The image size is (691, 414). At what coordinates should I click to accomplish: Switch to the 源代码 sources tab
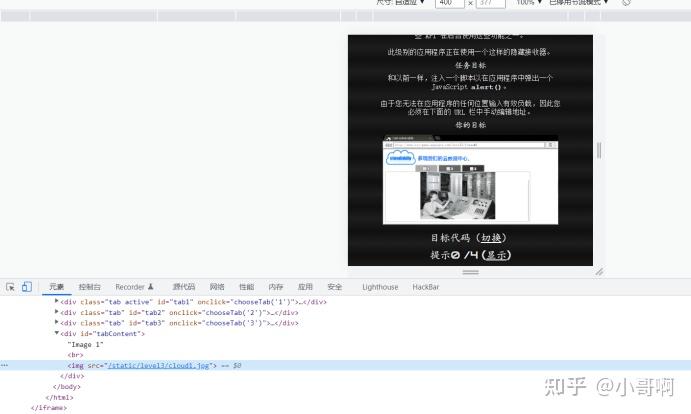tap(184, 287)
